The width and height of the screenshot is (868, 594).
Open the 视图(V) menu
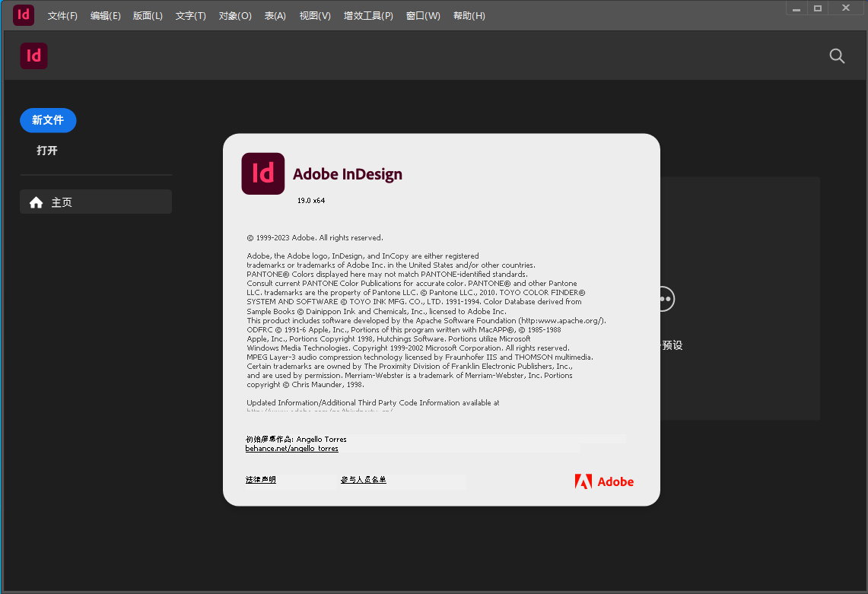coord(315,15)
